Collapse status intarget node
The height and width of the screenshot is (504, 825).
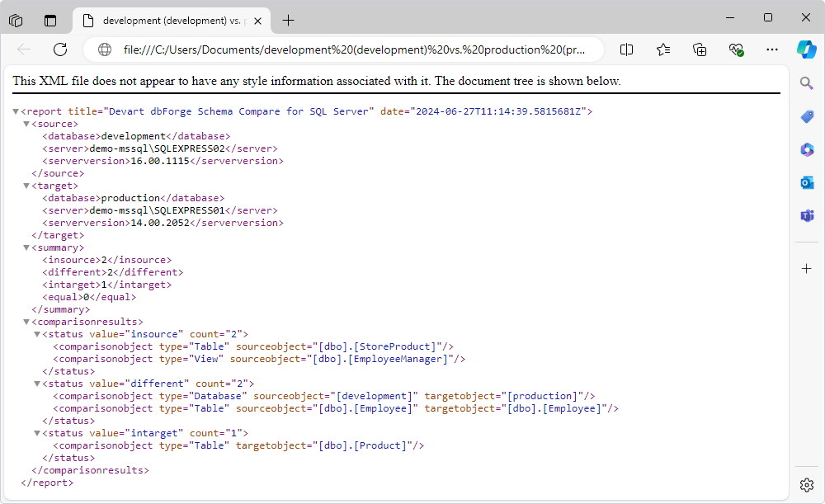(37, 434)
